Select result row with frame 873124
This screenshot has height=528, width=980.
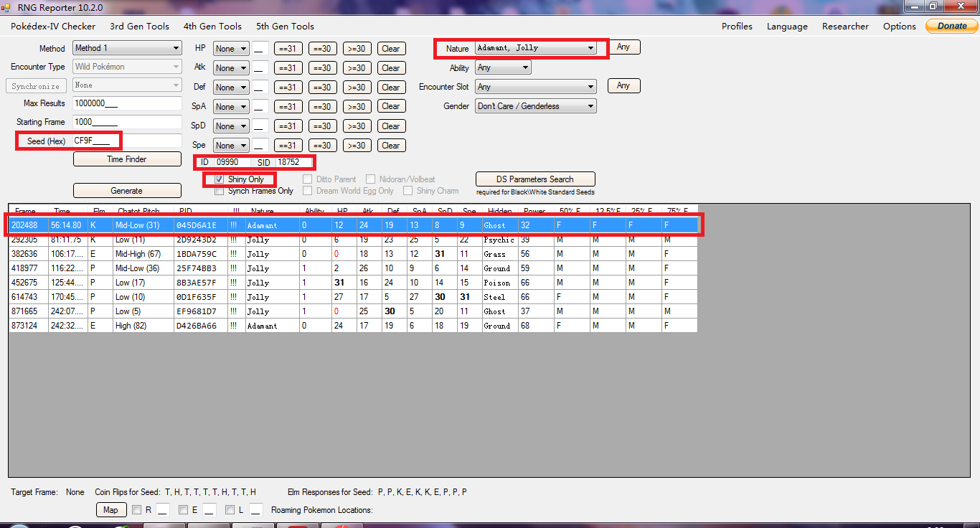click(x=353, y=326)
